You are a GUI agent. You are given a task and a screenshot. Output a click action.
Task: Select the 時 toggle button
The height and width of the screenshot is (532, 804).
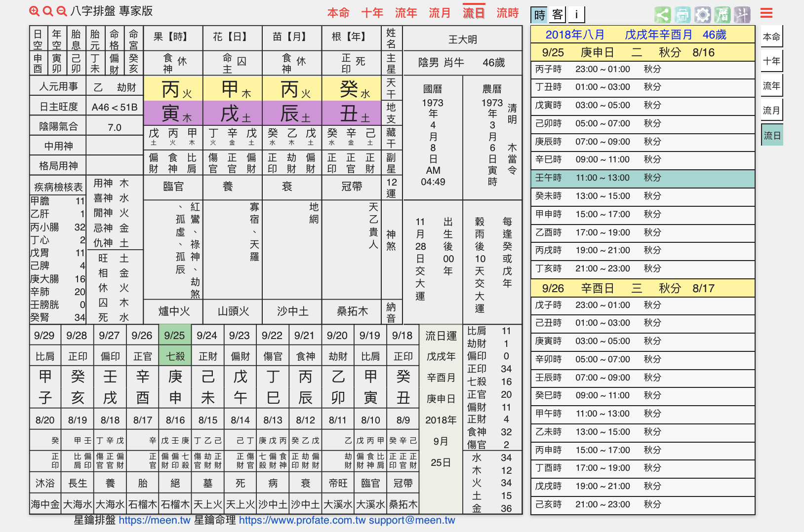pos(539,15)
